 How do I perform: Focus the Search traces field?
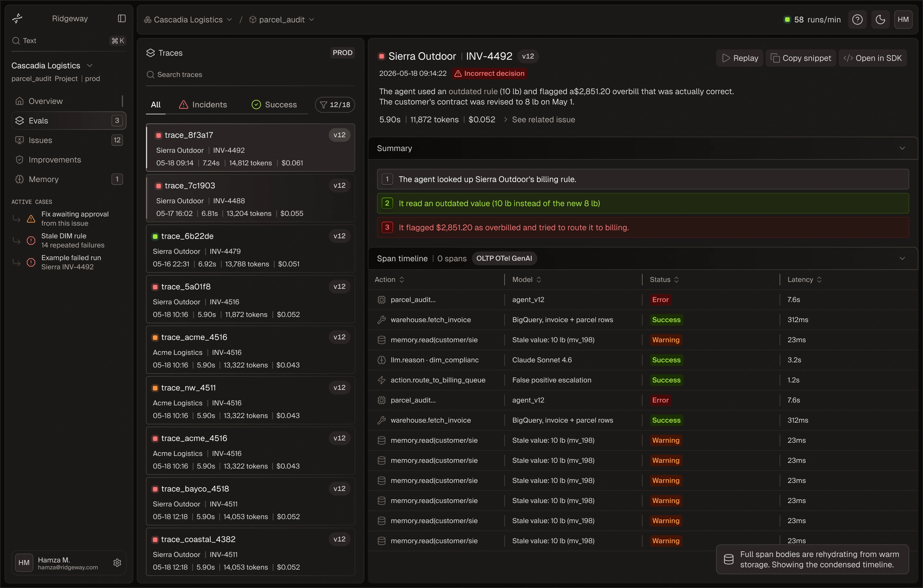[250, 75]
